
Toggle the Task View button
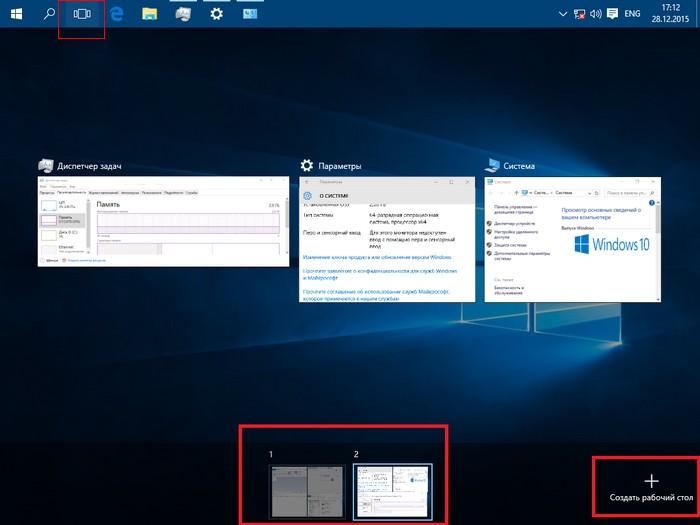82,14
